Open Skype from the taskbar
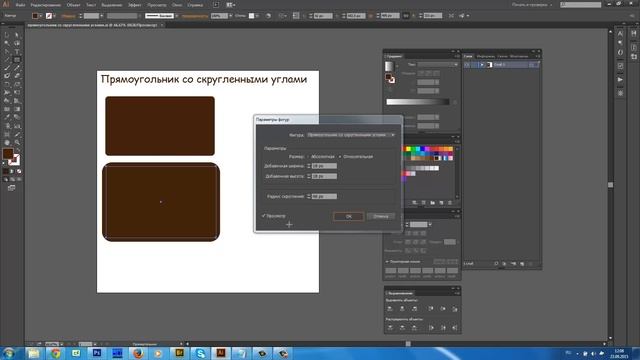Viewport: 640px width, 360px height. click(200, 353)
